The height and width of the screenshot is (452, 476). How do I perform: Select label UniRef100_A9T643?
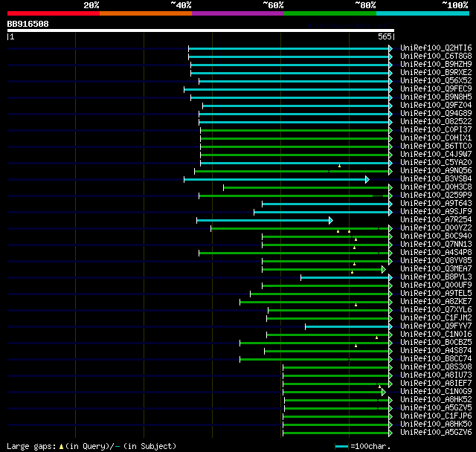point(436,204)
